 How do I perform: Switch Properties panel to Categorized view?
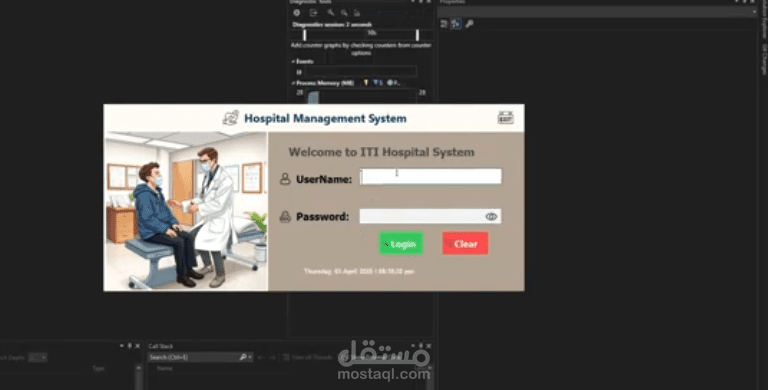444,24
